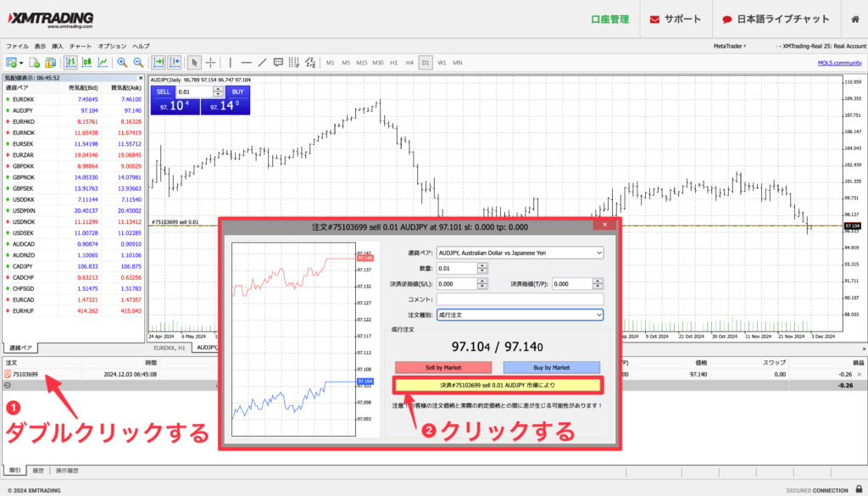Screen dimensions: 868x496
Task: Open the チャート menu
Action: [x=81, y=46]
